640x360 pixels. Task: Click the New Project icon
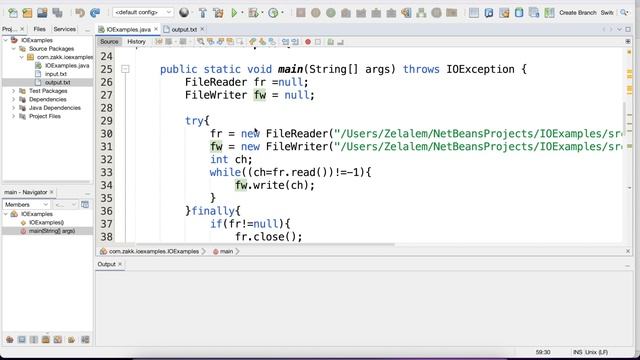pos(27,13)
